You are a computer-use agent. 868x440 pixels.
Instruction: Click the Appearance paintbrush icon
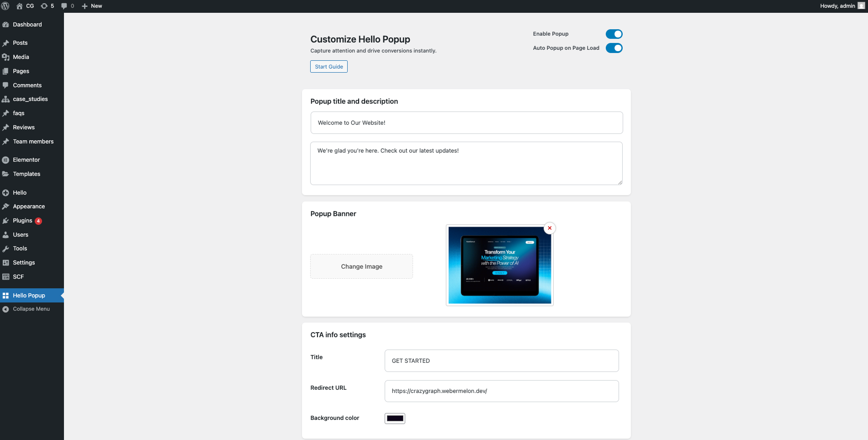[x=5, y=207]
